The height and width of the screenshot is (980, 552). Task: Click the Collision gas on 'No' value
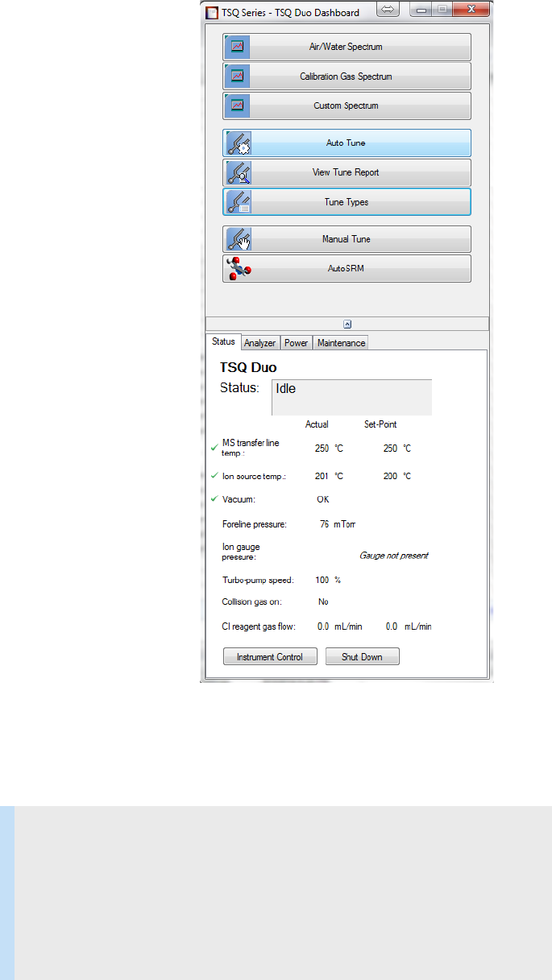[x=323, y=602]
